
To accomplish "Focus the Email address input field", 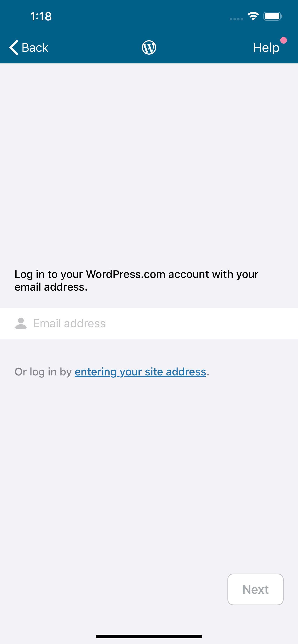I will coord(149,323).
